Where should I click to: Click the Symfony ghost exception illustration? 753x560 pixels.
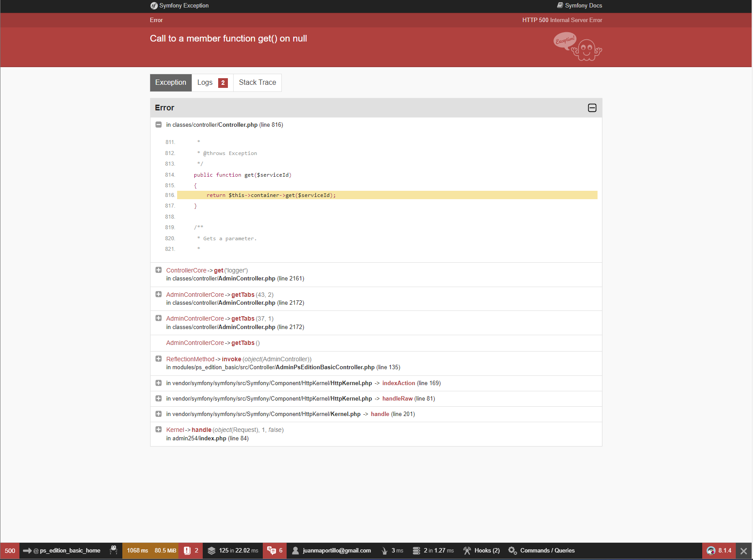click(x=578, y=46)
